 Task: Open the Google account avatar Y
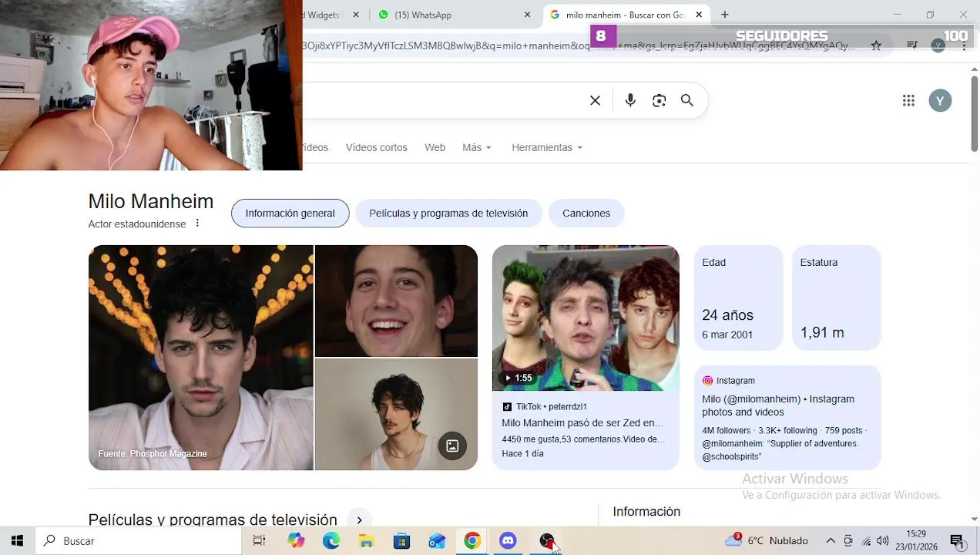pos(940,101)
